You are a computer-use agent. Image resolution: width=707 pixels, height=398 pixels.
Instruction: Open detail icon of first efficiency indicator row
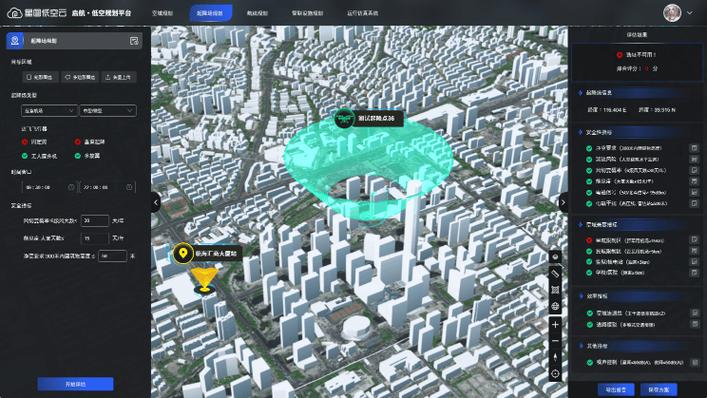(x=694, y=313)
